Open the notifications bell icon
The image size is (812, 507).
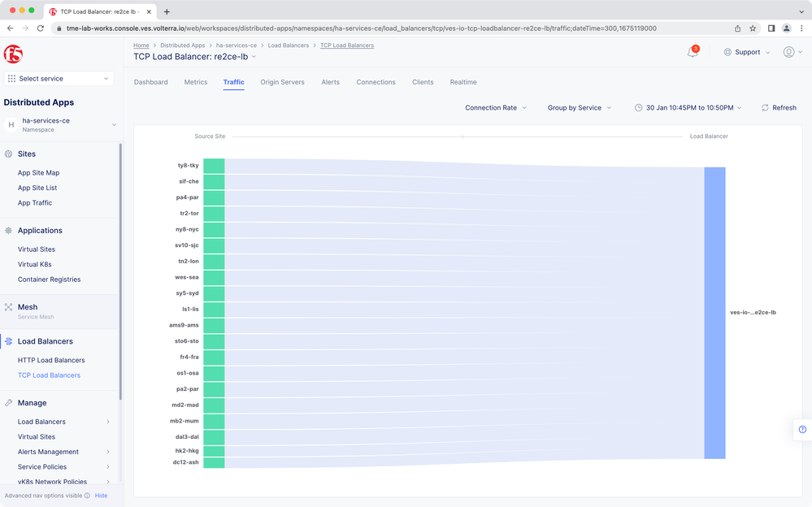coord(693,52)
